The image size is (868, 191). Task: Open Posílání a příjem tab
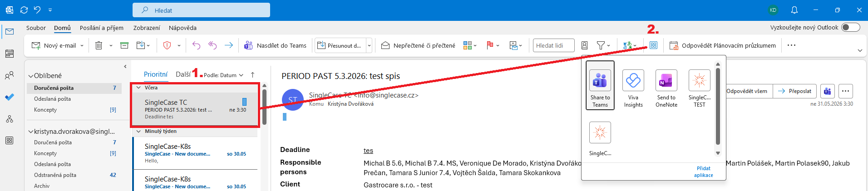pyautogui.click(x=102, y=28)
